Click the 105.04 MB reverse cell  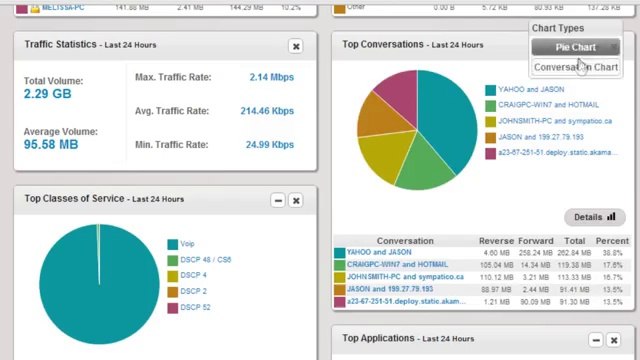click(496, 265)
